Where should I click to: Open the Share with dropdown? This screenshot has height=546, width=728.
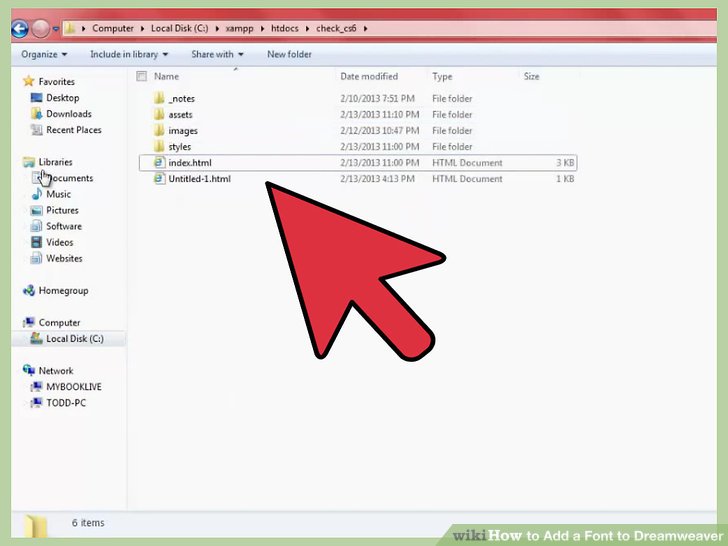[x=217, y=54]
